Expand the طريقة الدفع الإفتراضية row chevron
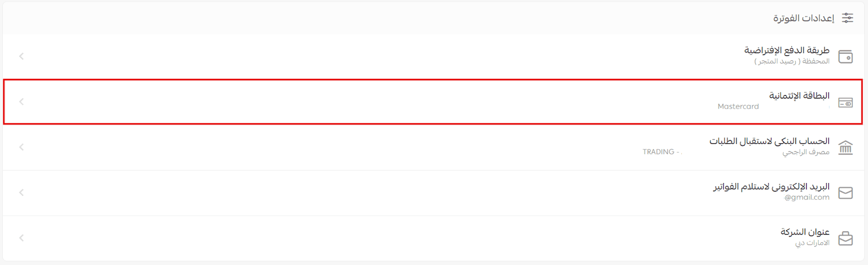Screen dimensions: 868x265 (x=22, y=56)
